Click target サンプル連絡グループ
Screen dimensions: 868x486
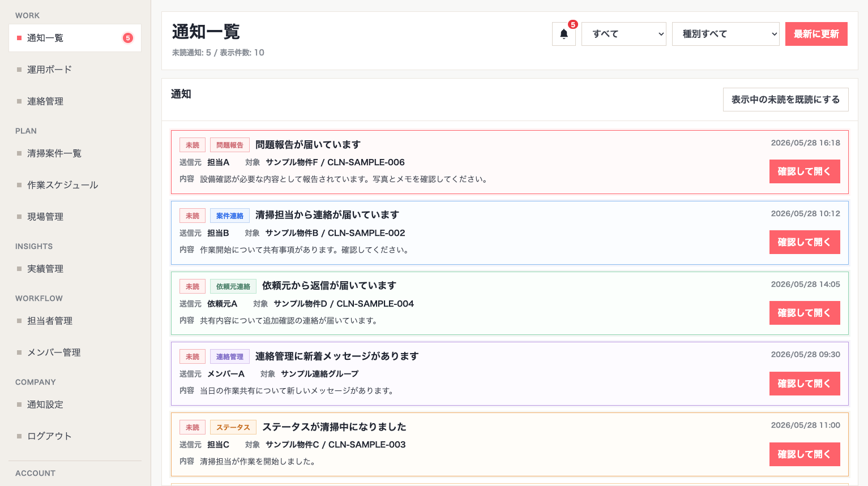click(320, 374)
